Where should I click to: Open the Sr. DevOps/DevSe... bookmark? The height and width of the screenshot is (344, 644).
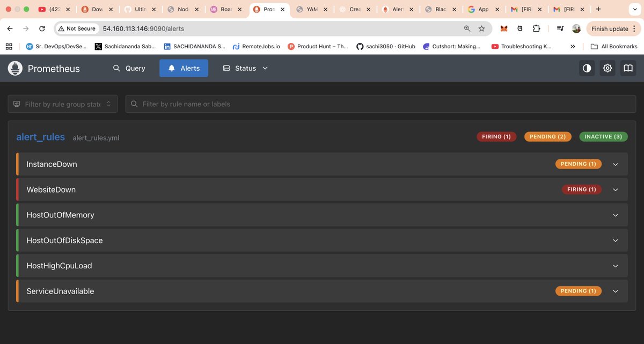[56, 47]
